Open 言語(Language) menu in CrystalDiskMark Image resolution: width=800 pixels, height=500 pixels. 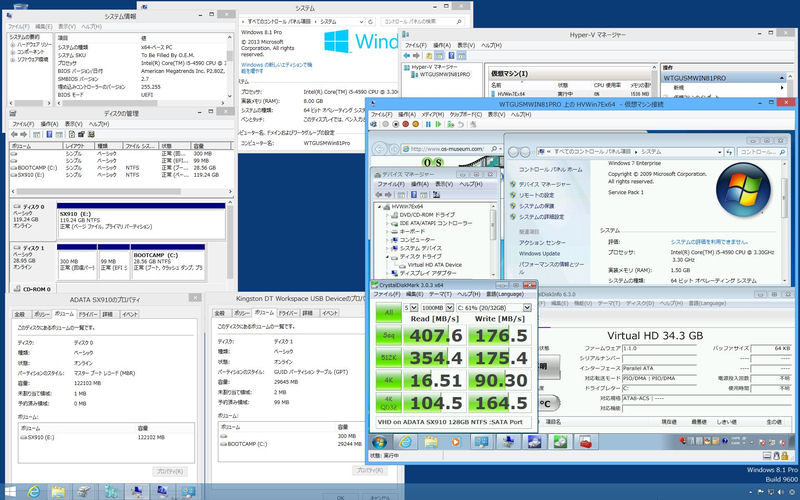[x=504, y=294]
